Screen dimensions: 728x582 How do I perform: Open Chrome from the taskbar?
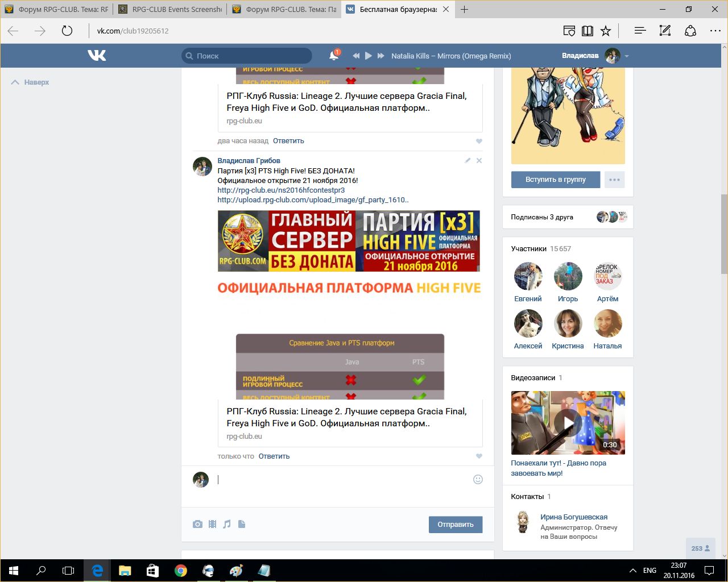tap(180, 571)
